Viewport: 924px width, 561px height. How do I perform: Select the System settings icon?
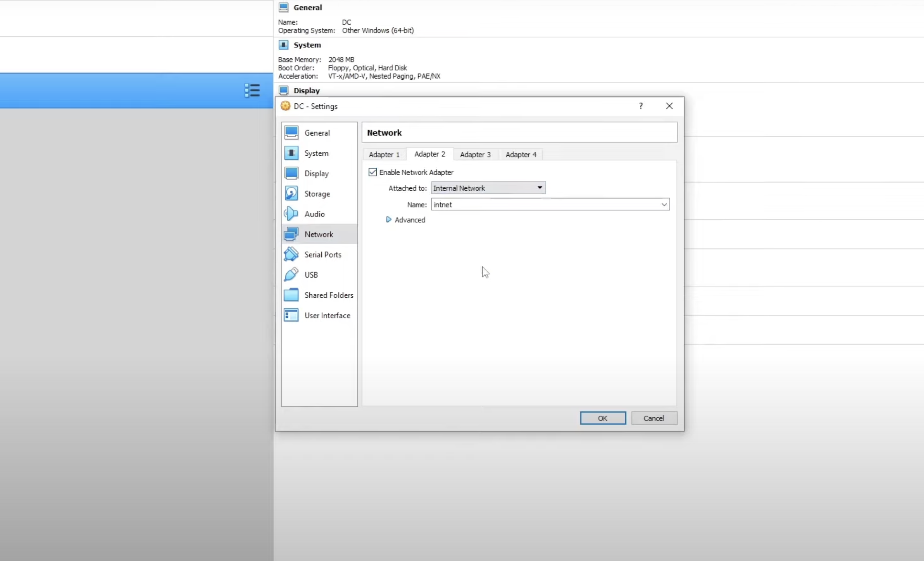291,153
